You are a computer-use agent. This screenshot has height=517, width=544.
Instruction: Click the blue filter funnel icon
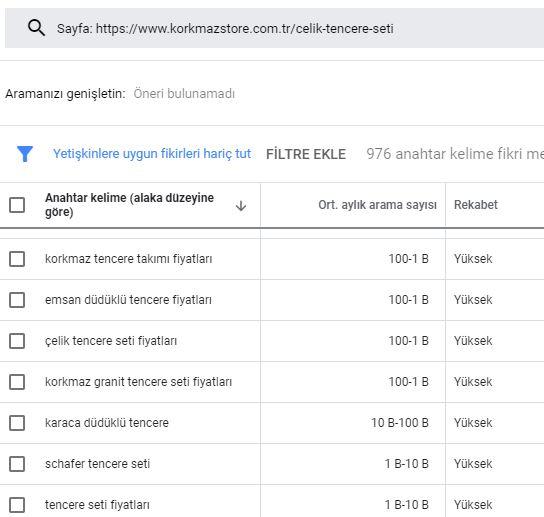pyautogui.click(x=25, y=154)
